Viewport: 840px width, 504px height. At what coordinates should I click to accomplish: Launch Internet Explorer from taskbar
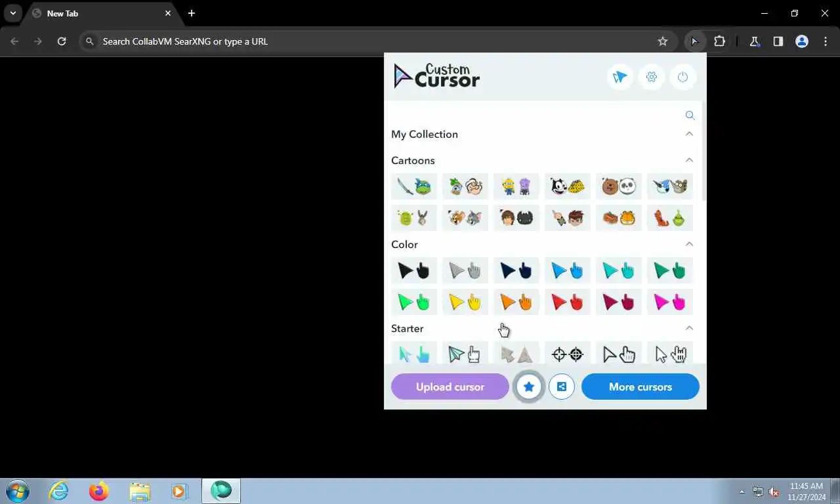coord(58,491)
